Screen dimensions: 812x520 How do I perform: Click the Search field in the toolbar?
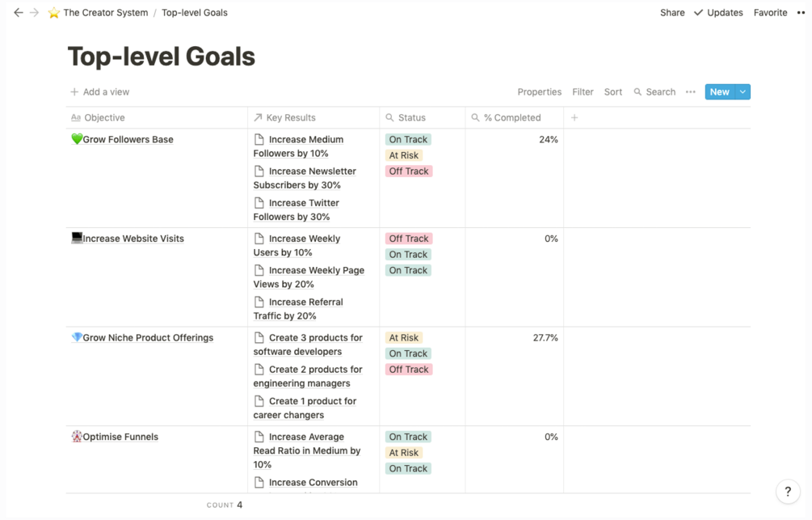(654, 92)
